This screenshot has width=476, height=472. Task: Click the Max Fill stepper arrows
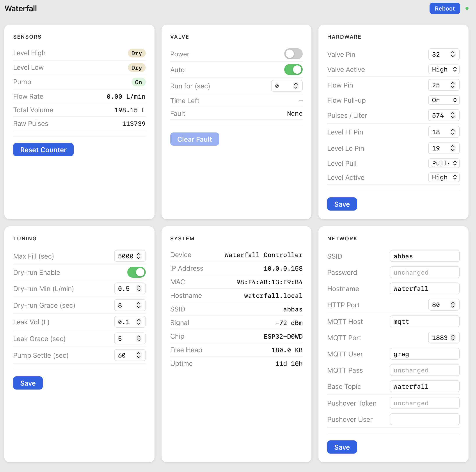click(139, 256)
